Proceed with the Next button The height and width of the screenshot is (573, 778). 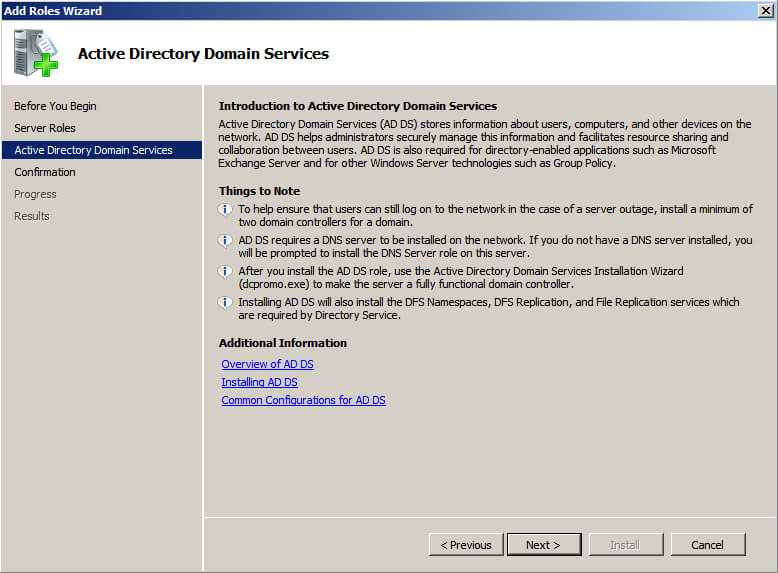[544, 545]
